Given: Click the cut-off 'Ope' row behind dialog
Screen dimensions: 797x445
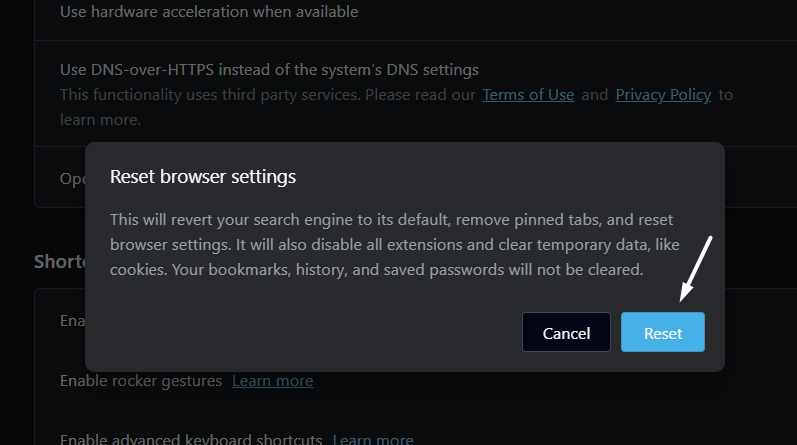Looking at the screenshot, I should click(72, 177).
